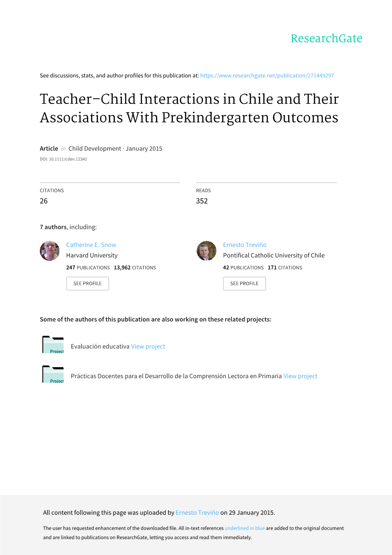Click the 26 citations count
The image size is (392, 555).
(44, 201)
